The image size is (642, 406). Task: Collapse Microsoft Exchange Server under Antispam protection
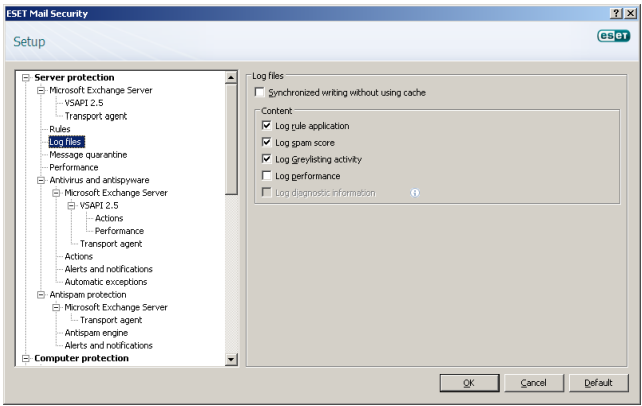[56, 307]
